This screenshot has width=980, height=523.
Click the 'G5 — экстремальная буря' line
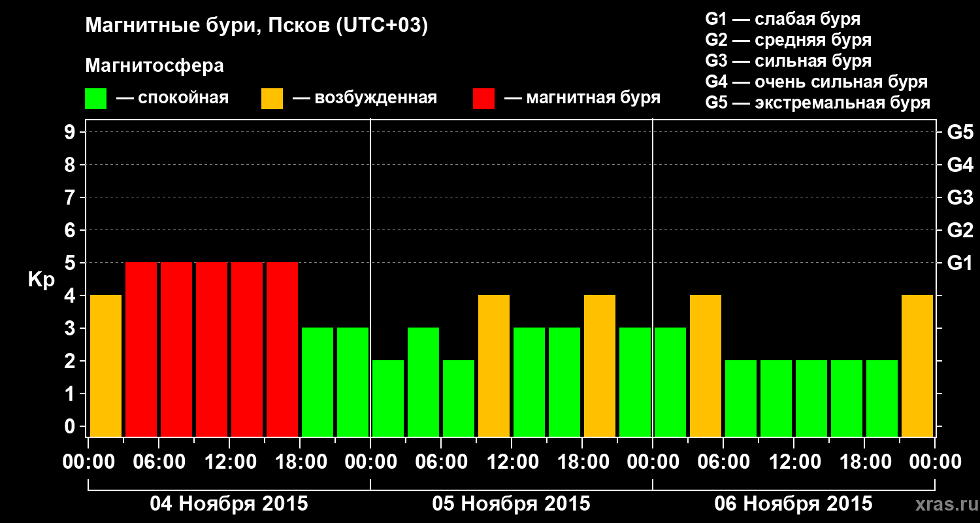click(x=818, y=103)
